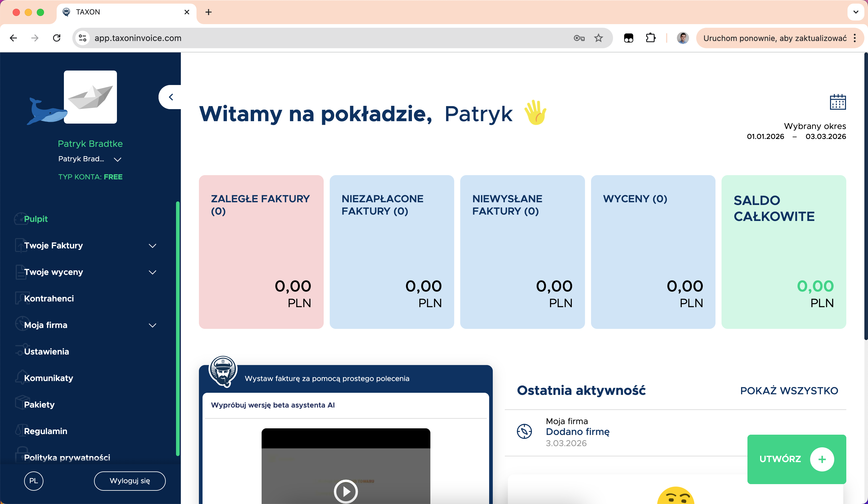Expand the Moja firma submenu chevron
Viewport: 868px width, 504px height.
click(153, 325)
